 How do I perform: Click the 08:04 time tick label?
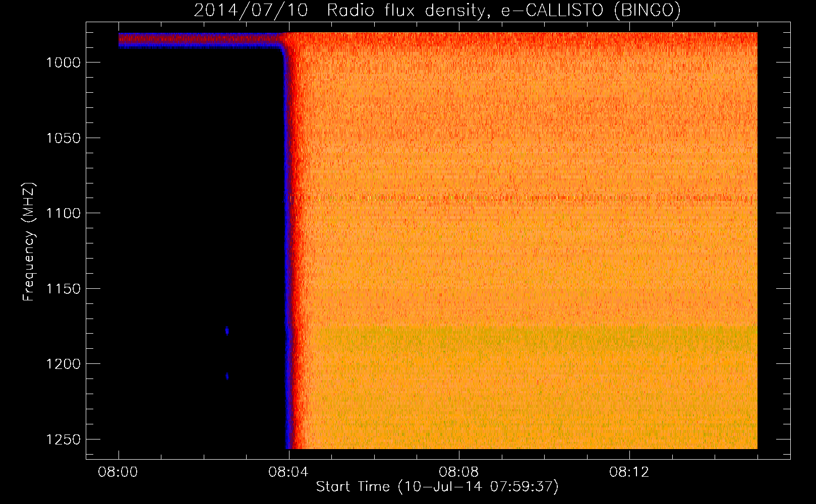pos(288,472)
